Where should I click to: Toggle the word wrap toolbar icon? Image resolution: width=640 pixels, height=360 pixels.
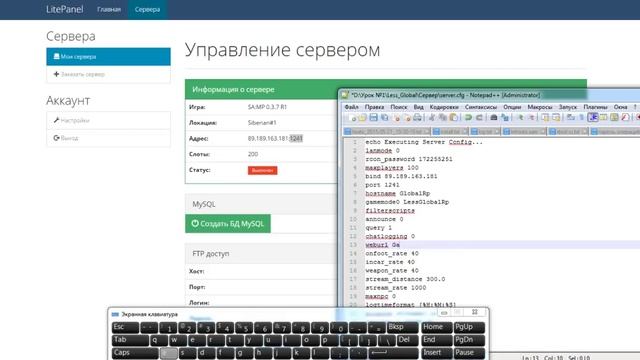571,118
